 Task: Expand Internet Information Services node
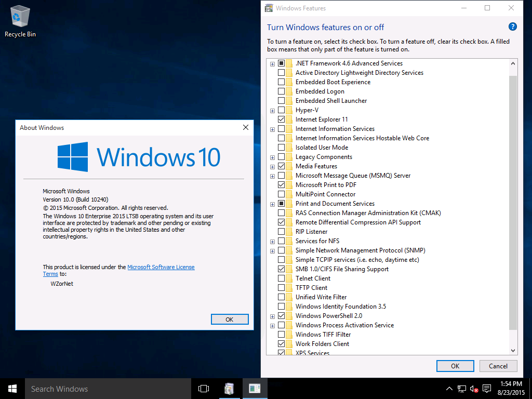pos(272,129)
